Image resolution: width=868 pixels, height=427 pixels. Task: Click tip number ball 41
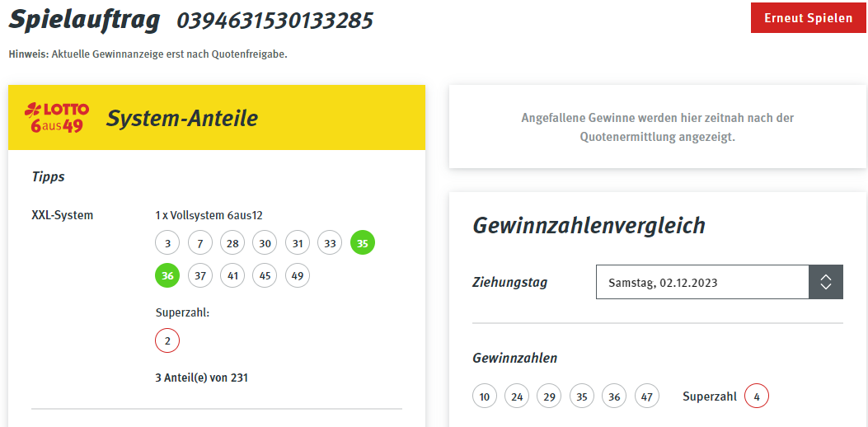[232, 275]
